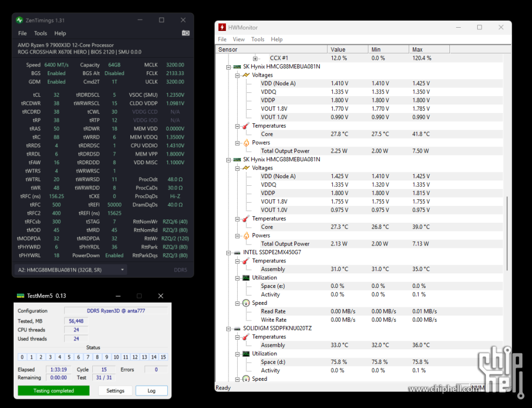Click the TestMem5 title bar icon
The width and height of the screenshot is (532, 408).
pyautogui.click(x=21, y=296)
